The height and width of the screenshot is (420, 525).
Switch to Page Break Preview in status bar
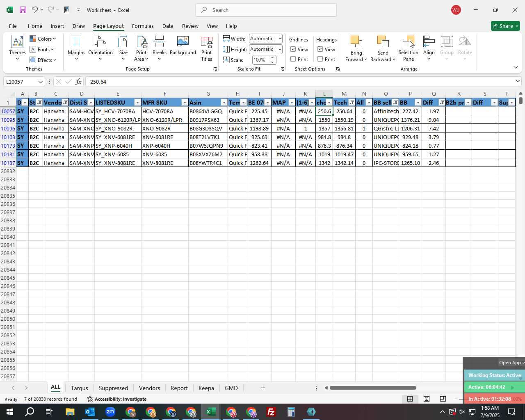(x=443, y=399)
